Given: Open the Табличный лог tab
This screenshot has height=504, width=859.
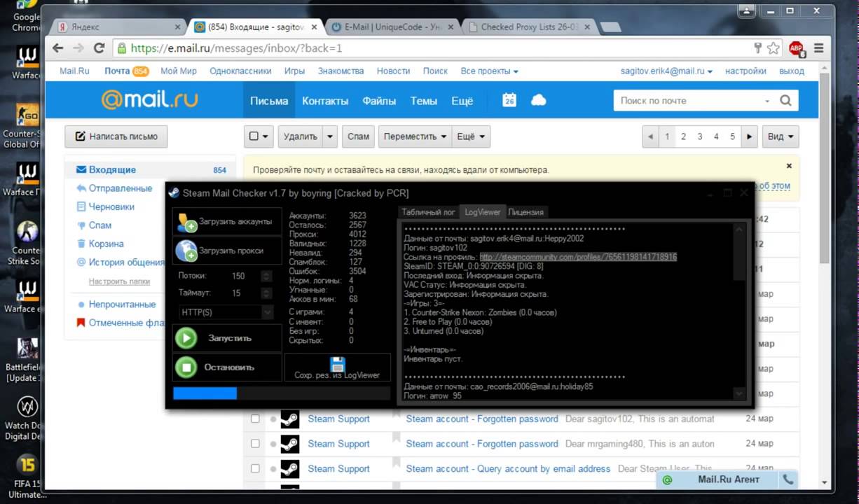Looking at the screenshot, I should [428, 212].
